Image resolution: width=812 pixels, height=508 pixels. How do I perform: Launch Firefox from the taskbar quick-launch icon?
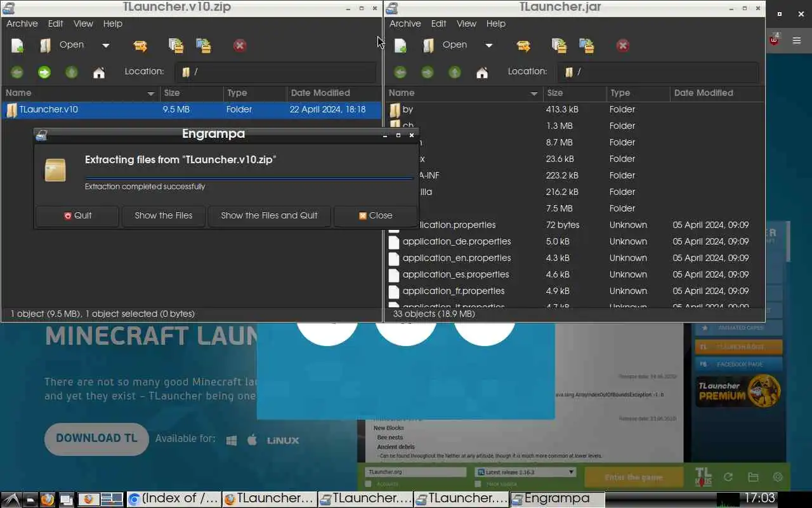pos(48,499)
